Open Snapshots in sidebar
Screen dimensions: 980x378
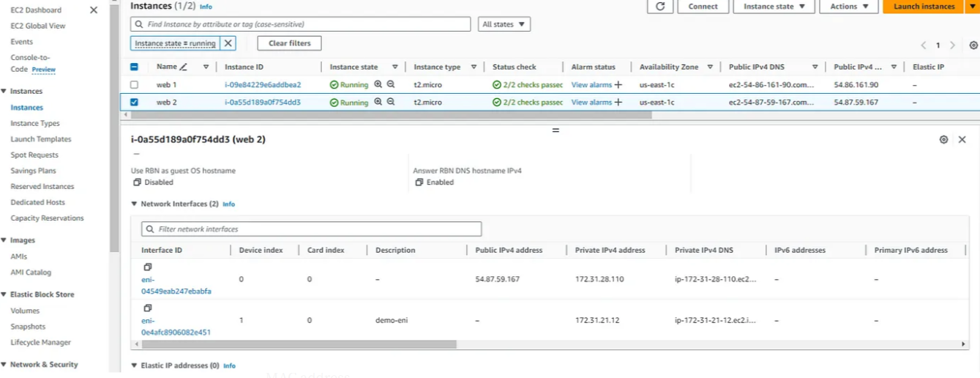pos(28,327)
